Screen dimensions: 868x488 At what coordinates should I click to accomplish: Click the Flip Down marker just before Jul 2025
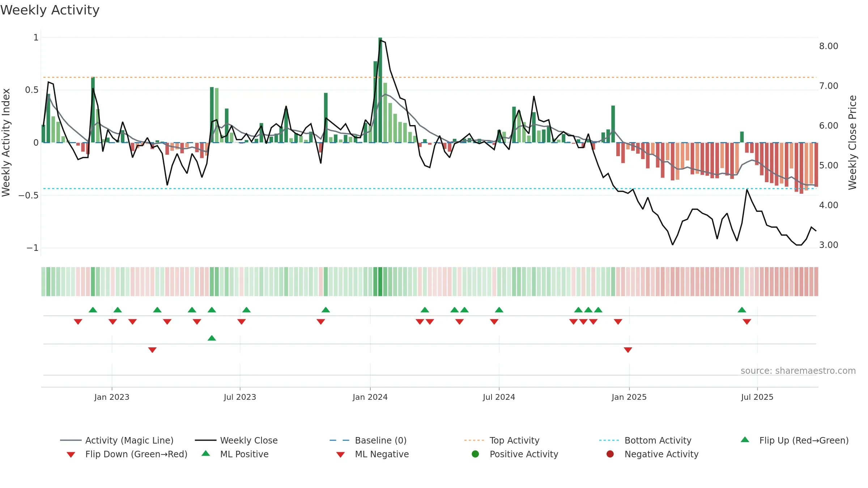coord(747,322)
